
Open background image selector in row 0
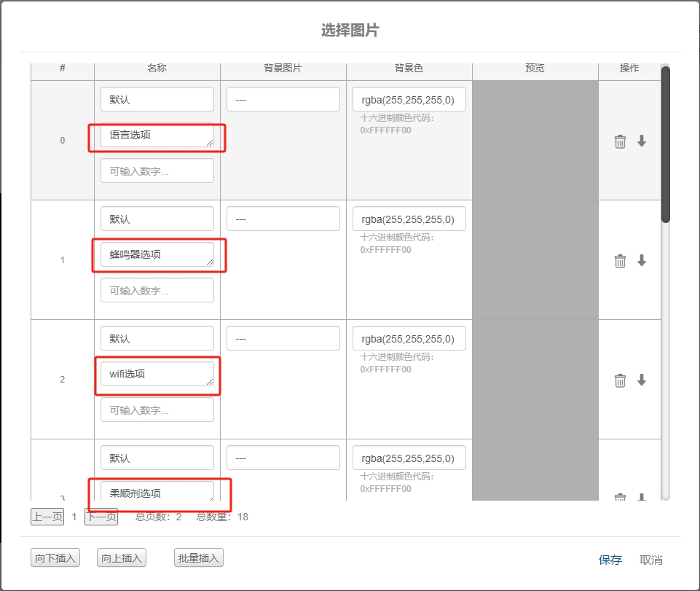coord(283,99)
